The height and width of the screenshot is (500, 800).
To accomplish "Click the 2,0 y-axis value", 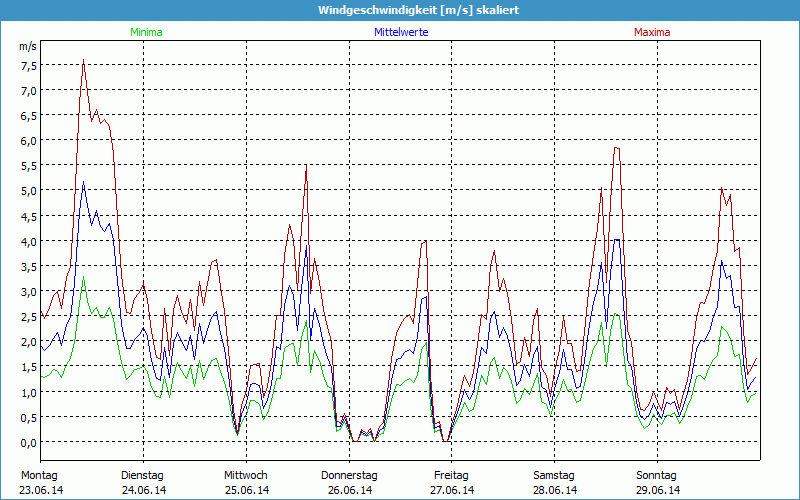I will point(29,342).
